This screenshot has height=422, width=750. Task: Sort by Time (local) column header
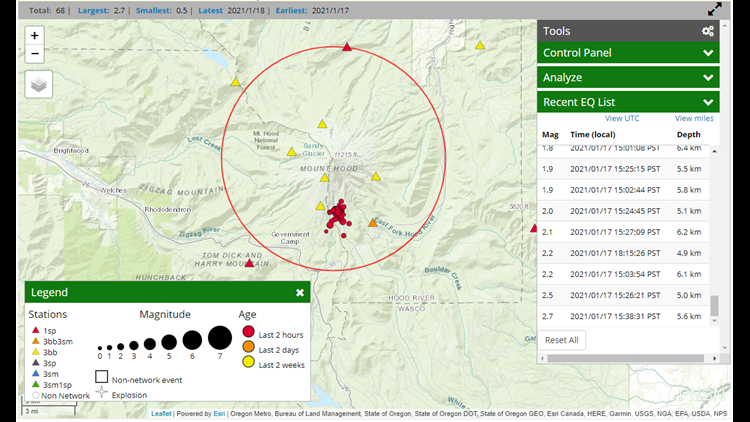(x=593, y=134)
